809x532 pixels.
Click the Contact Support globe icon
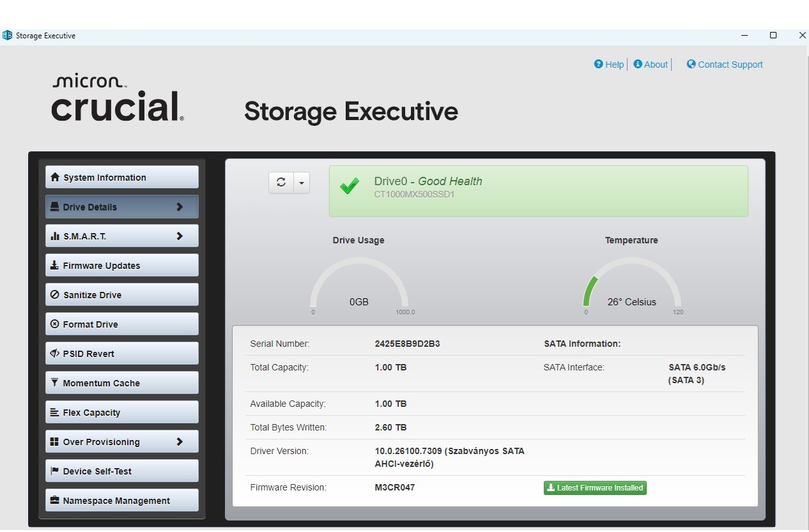point(691,64)
